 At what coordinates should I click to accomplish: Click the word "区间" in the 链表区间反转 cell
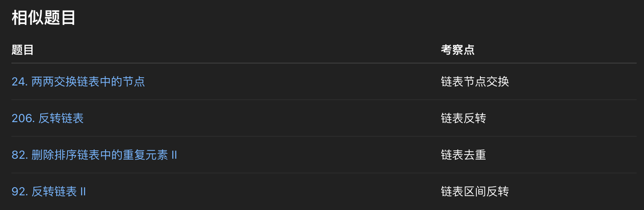pyautogui.click(x=475, y=192)
